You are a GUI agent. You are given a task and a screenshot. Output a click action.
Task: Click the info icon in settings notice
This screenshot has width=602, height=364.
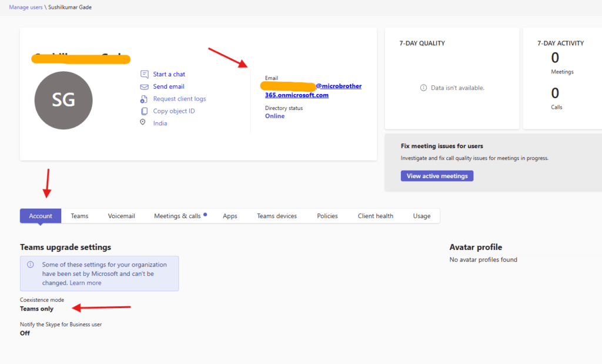click(x=31, y=265)
